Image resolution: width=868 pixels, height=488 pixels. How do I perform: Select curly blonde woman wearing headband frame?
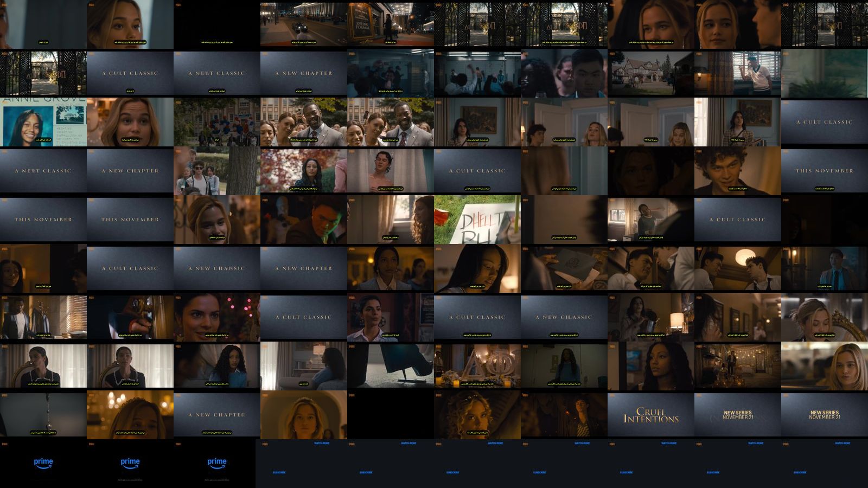point(477,415)
